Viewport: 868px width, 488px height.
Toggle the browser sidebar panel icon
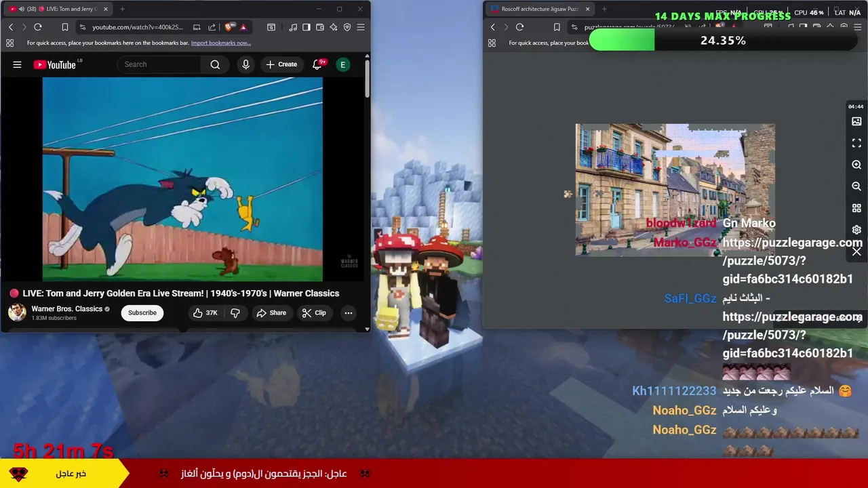307,27
